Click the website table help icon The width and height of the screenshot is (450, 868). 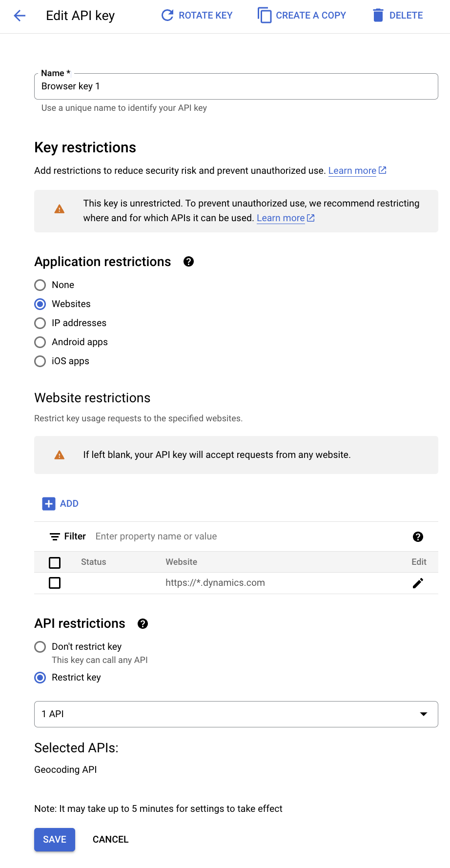click(x=418, y=537)
